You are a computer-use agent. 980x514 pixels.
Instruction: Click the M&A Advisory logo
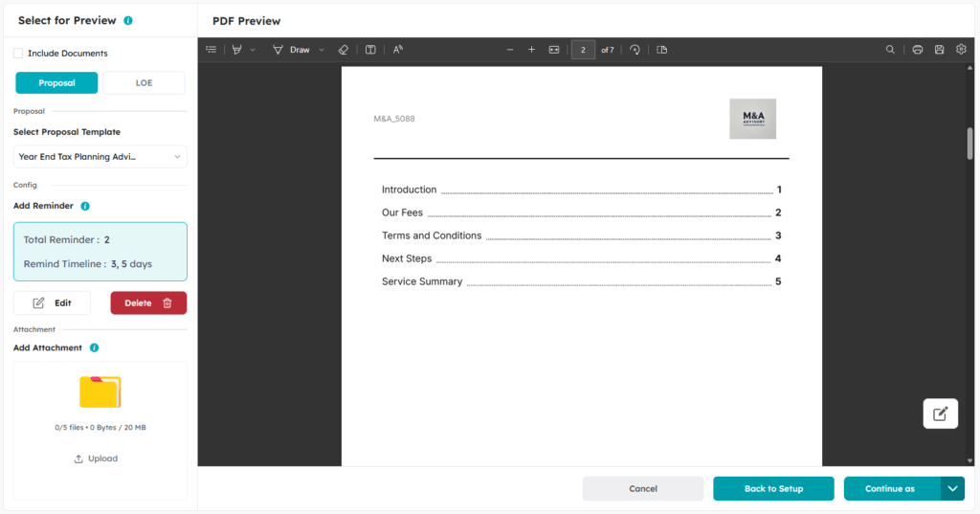point(753,119)
